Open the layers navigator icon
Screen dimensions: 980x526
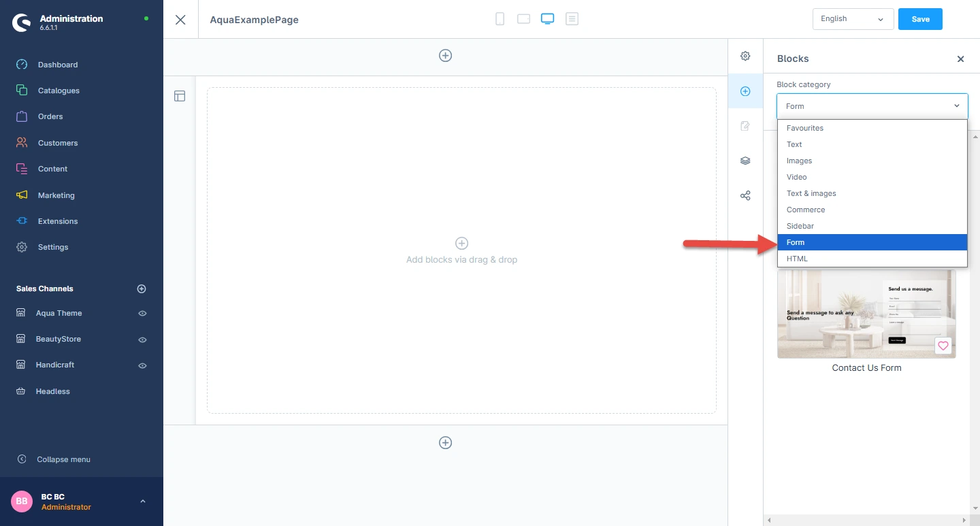click(745, 161)
